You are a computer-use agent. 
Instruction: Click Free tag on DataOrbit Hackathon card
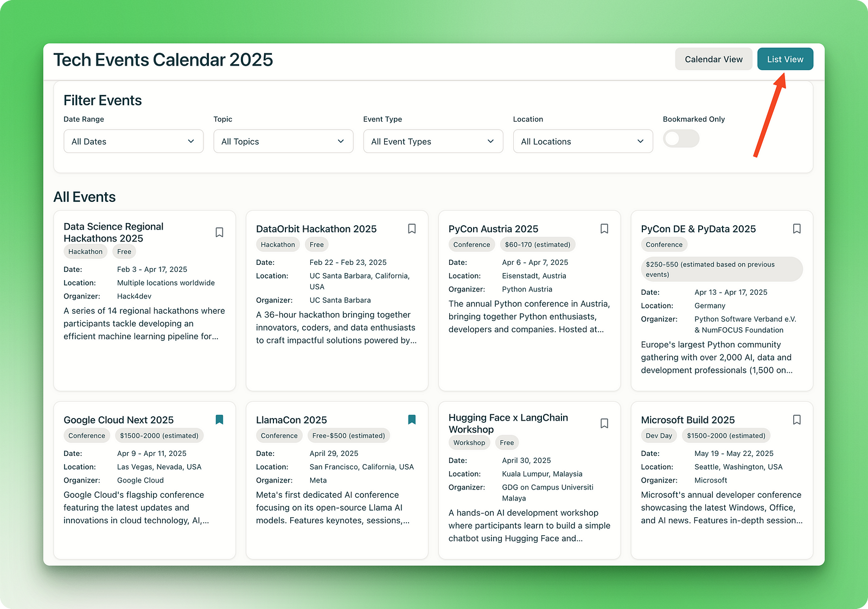coord(317,245)
